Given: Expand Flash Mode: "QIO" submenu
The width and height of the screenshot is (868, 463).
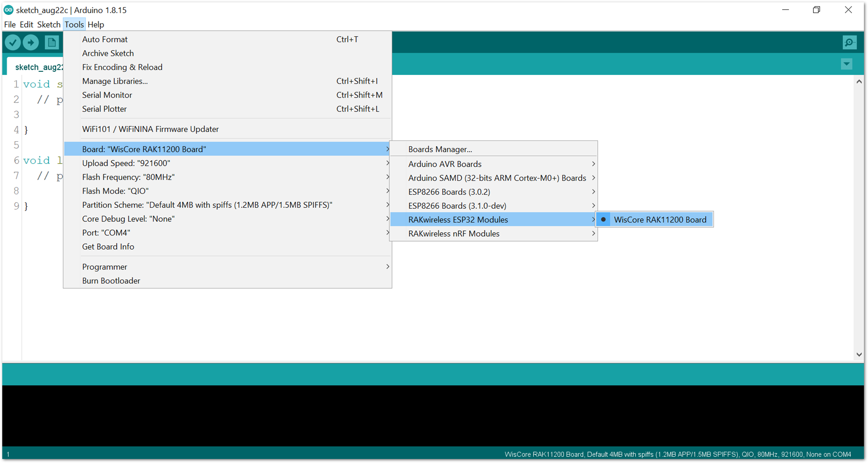Looking at the screenshot, I should coord(227,191).
